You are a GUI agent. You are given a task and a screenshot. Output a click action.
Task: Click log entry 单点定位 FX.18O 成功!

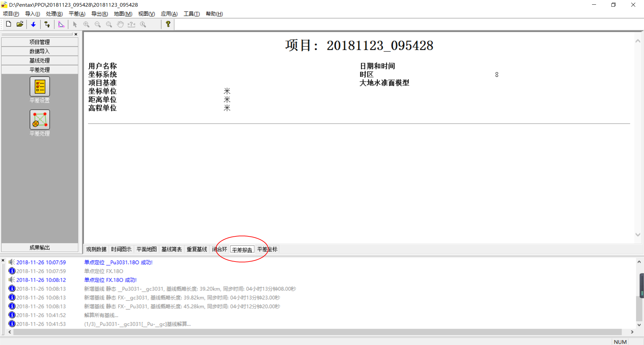110,280
